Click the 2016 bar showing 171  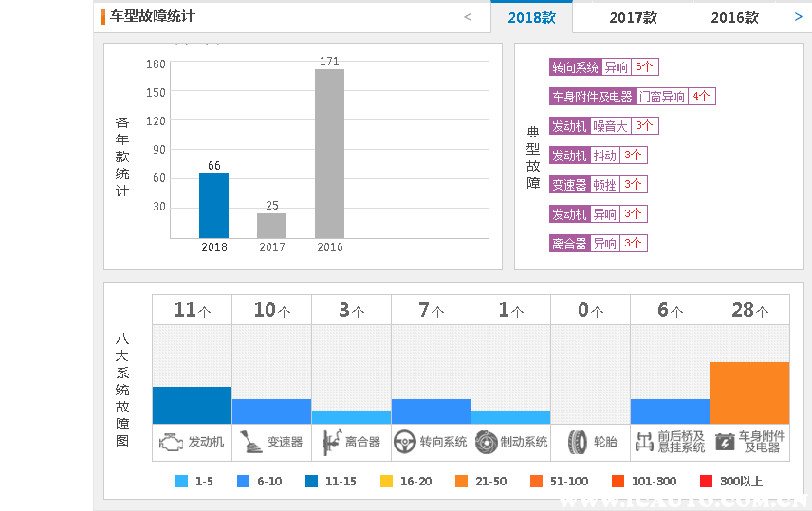(329, 154)
